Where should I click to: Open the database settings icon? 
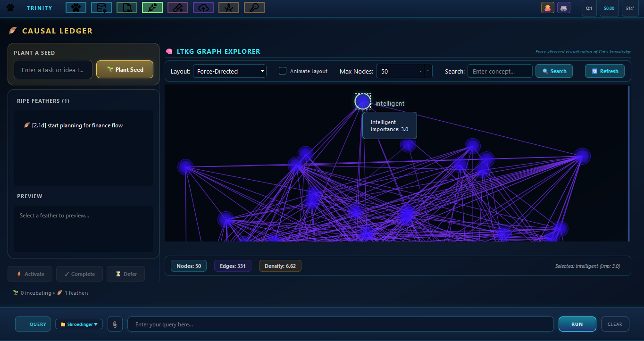(x=101, y=8)
